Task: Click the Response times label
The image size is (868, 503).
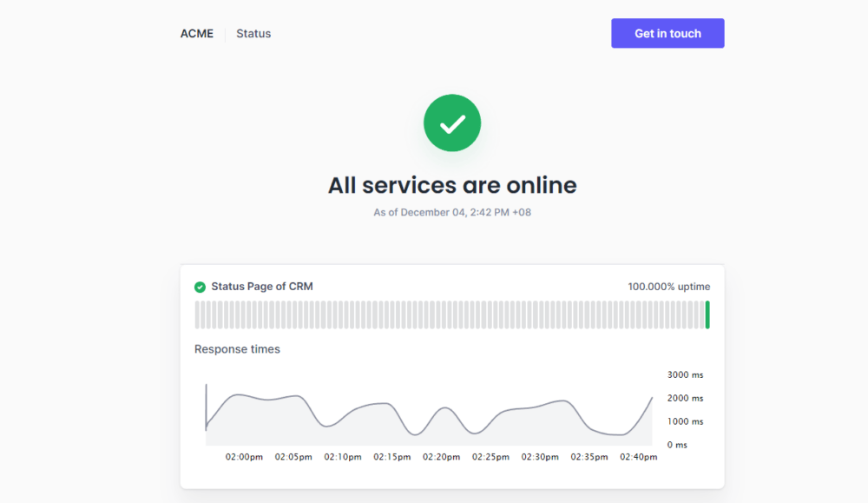Action: tap(237, 349)
